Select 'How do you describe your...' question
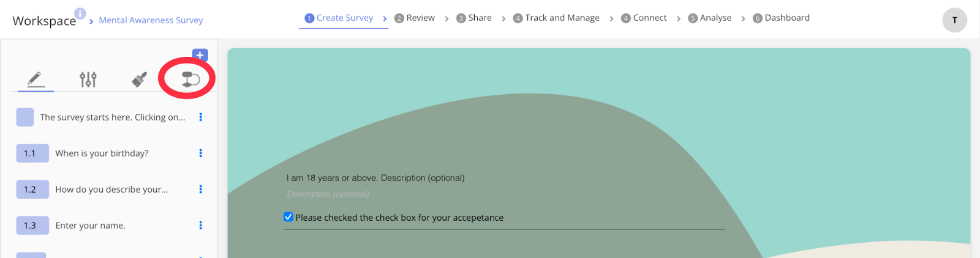This screenshot has height=258, width=980. (111, 190)
